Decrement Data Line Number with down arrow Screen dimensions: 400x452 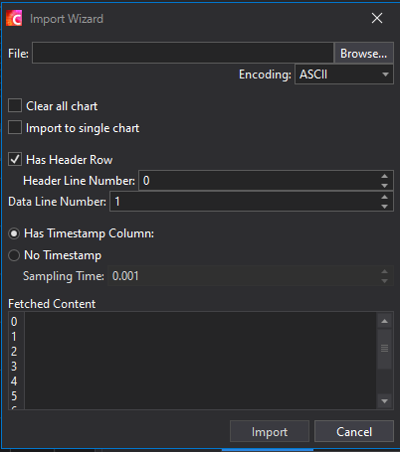(x=384, y=206)
